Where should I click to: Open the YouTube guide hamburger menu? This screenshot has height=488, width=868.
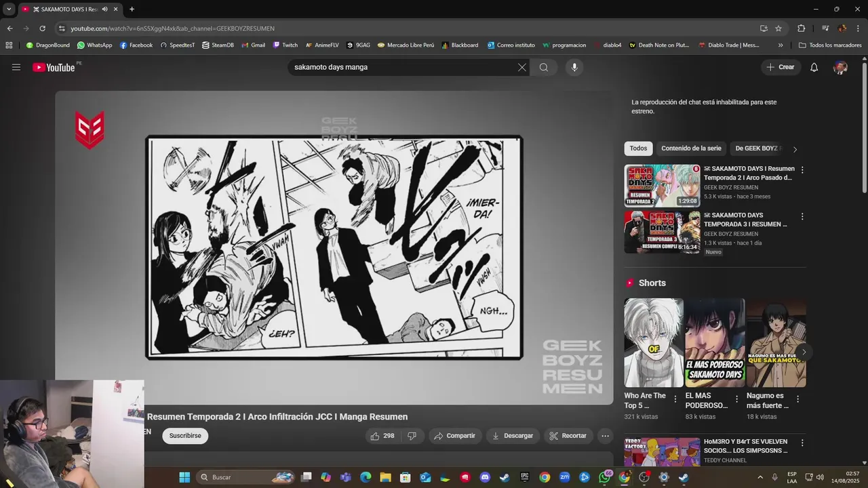click(x=16, y=67)
